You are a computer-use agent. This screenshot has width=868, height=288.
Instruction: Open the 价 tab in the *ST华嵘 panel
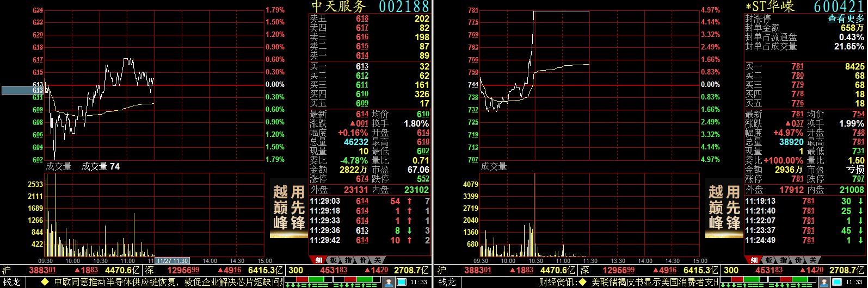[x=798, y=260]
